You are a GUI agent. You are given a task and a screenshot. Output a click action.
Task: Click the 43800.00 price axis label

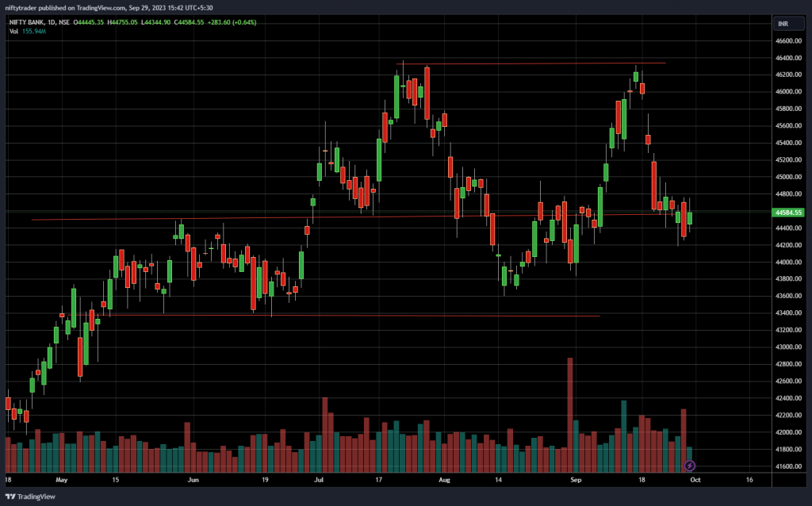pyautogui.click(x=789, y=278)
